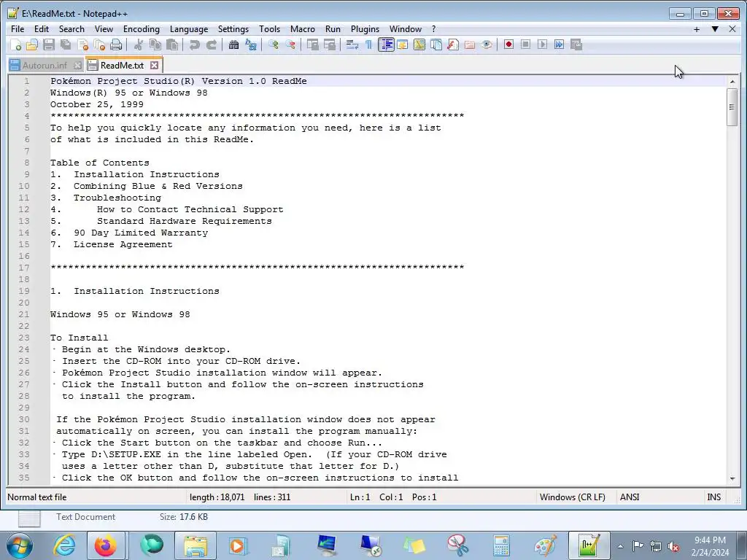The height and width of the screenshot is (560, 747).
Task: Launch Firefox from the taskbar
Action: point(106,545)
